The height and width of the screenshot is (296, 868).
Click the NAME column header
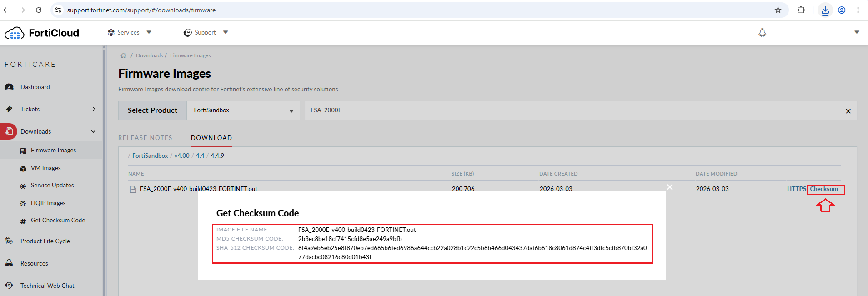click(x=136, y=174)
